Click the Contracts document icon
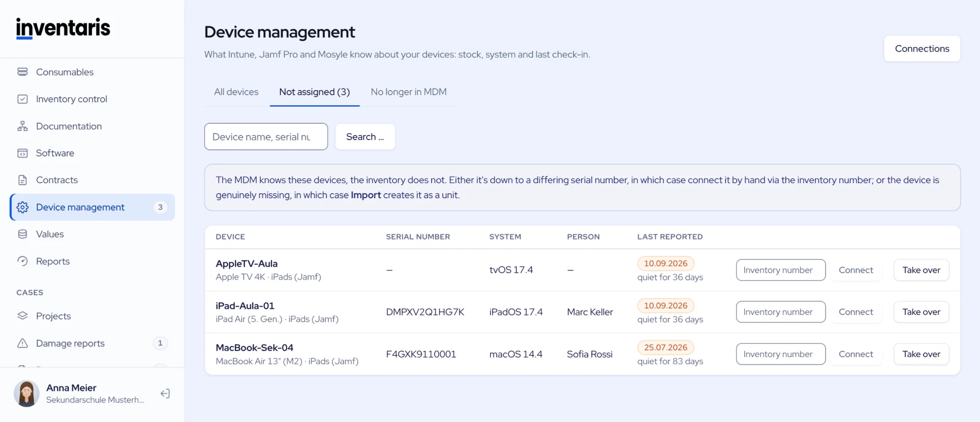Screen dimensions: 980x422 click(x=22, y=180)
